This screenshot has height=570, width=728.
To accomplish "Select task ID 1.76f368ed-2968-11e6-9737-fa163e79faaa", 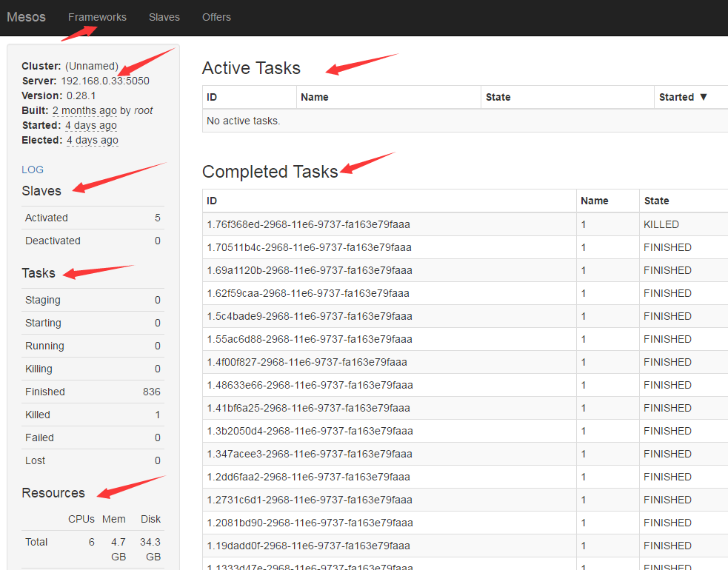I will pyautogui.click(x=308, y=224).
